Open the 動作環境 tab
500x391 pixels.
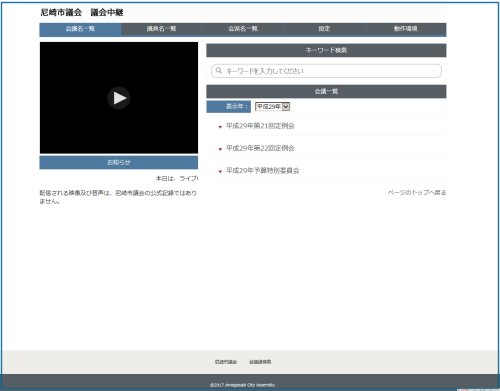(x=406, y=29)
